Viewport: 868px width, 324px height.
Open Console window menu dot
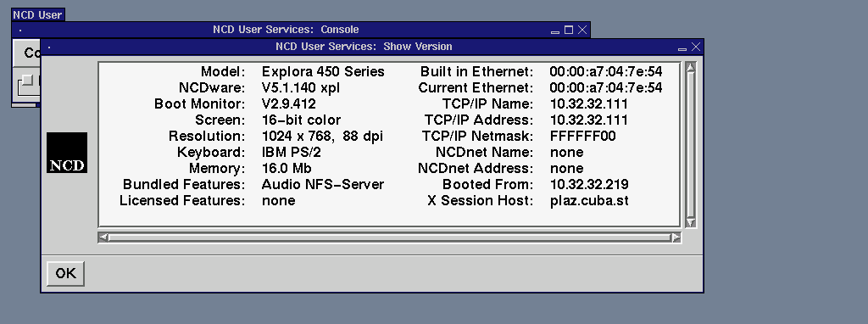point(20,30)
